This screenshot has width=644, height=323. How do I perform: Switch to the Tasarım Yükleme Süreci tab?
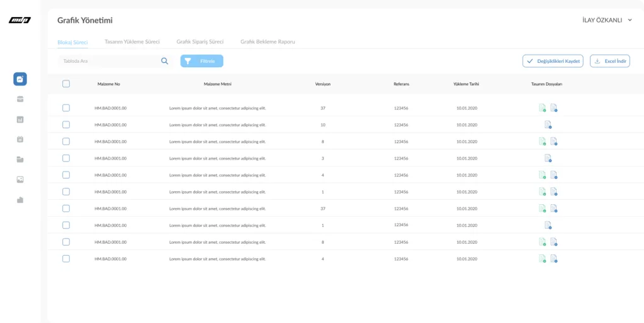[132, 41]
